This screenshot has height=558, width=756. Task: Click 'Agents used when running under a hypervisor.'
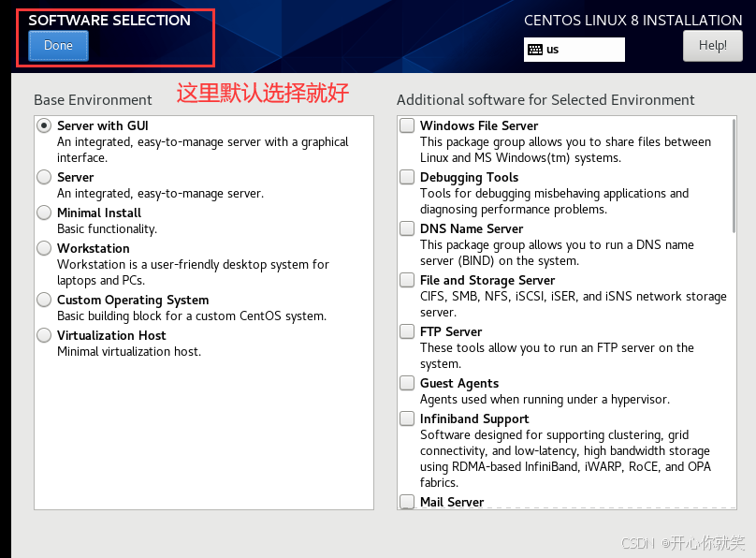click(545, 400)
